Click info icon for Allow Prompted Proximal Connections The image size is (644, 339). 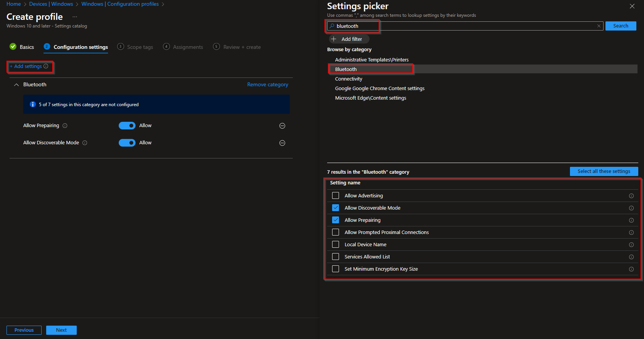(631, 232)
